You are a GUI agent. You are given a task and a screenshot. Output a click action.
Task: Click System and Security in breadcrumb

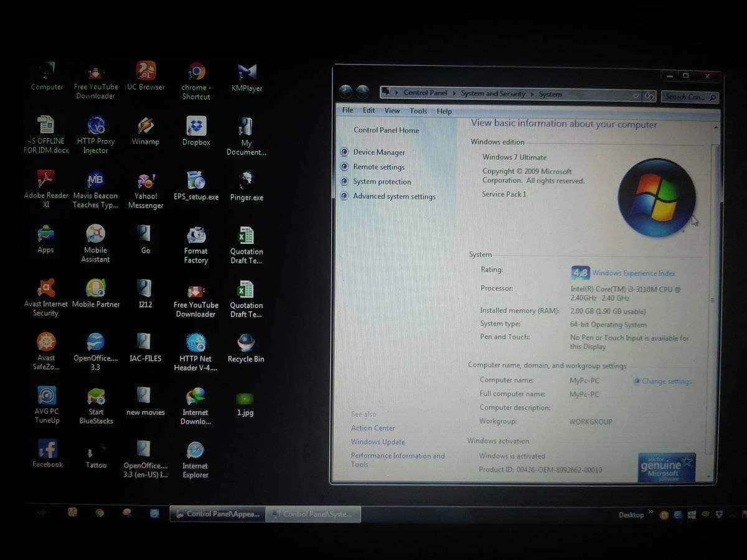[493, 94]
